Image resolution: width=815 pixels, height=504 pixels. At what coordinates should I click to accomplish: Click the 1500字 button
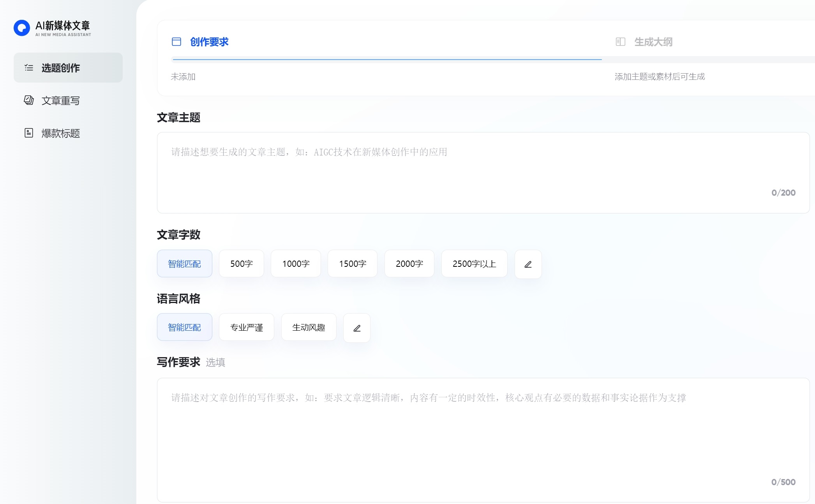352,264
